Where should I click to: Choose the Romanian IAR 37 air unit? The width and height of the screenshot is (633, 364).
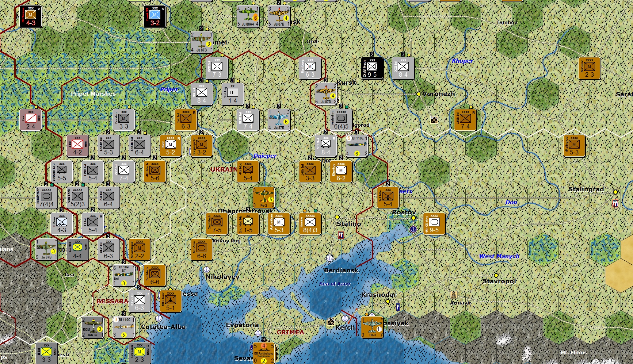[93, 327]
